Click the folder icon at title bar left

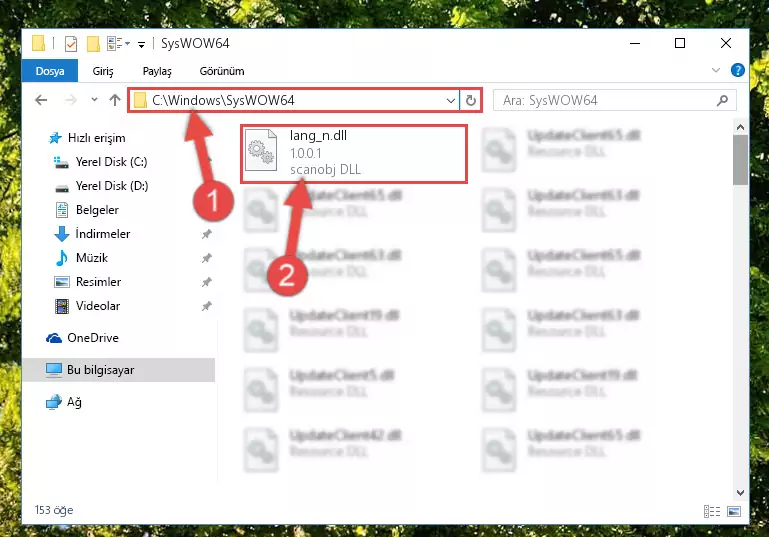(x=38, y=43)
